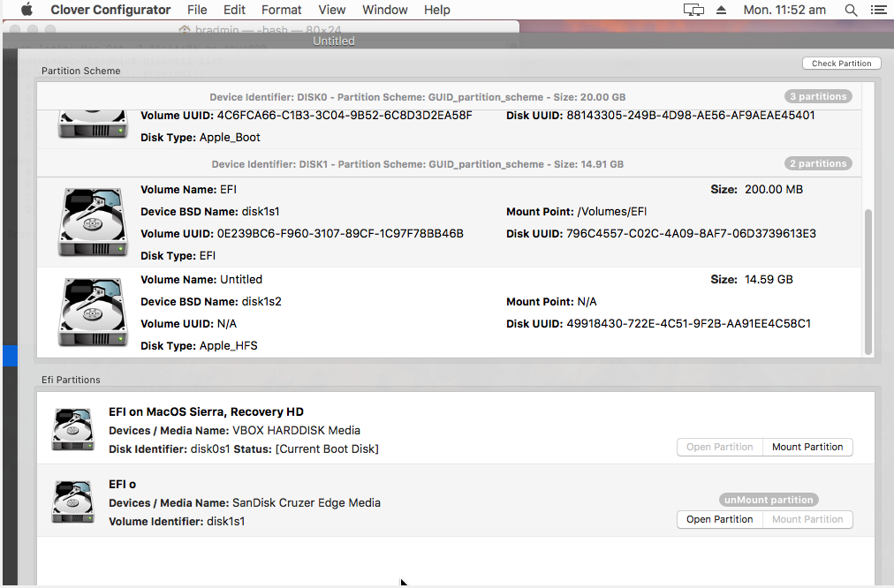Click the unMount partition badge

[769, 500]
